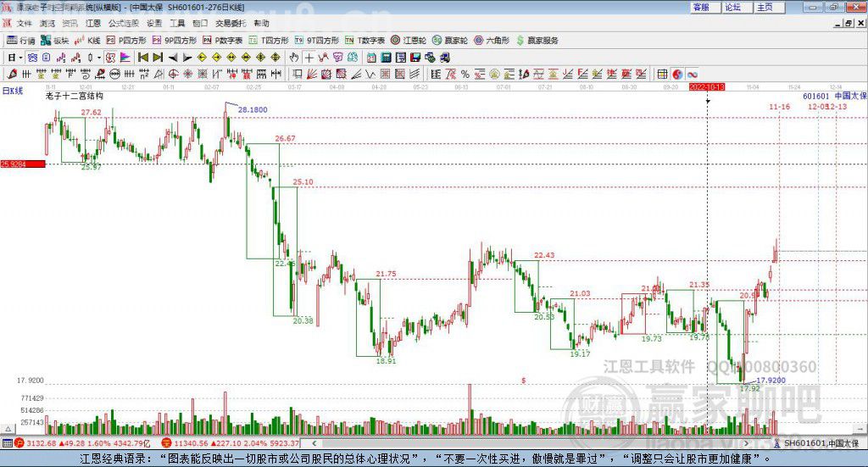Open the T四方形 tool
Viewport: 868px width, 467px height.
[x=269, y=41]
